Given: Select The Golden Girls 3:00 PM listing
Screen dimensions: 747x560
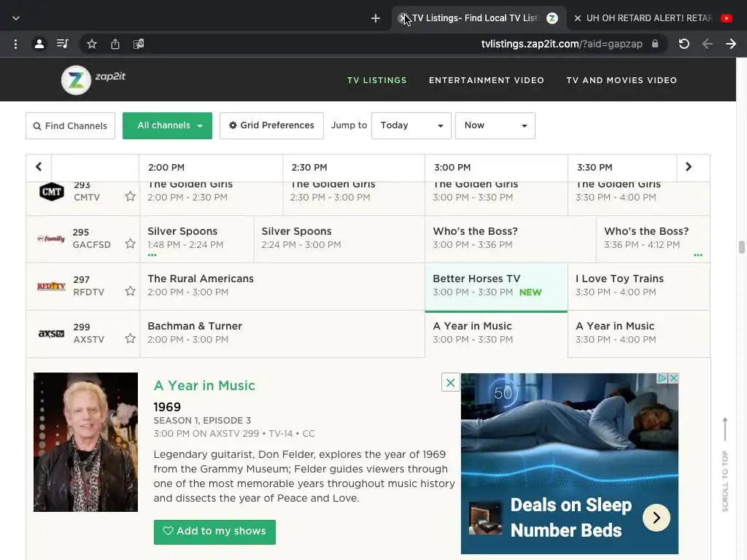Looking at the screenshot, I should tap(496, 198).
